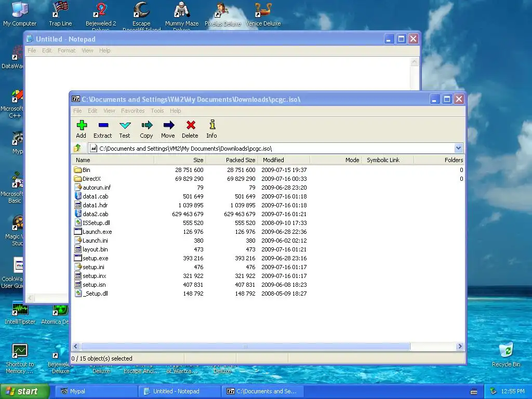This screenshot has width=532, height=399.
Task: Click the horizontal scrollbar thumb in 7-Zip
Action: pos(245,347)
